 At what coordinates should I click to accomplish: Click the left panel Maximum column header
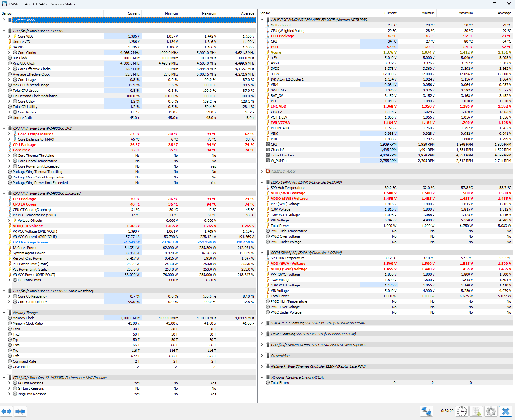(x=199, y=13)
